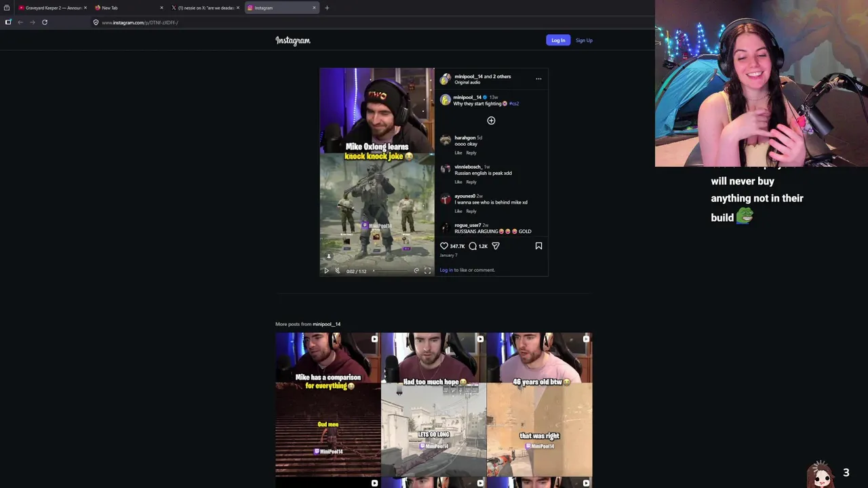Image resolution: width=868 pixels, height=488 pixels.
Task: Open 'Mike has a comparison for everything' reel
Action: [328, 405]
